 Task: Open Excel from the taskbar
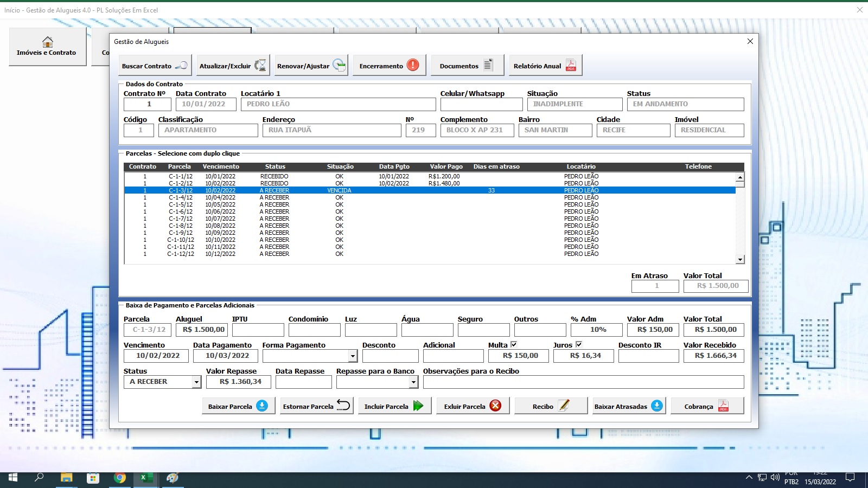click(146, 478)
